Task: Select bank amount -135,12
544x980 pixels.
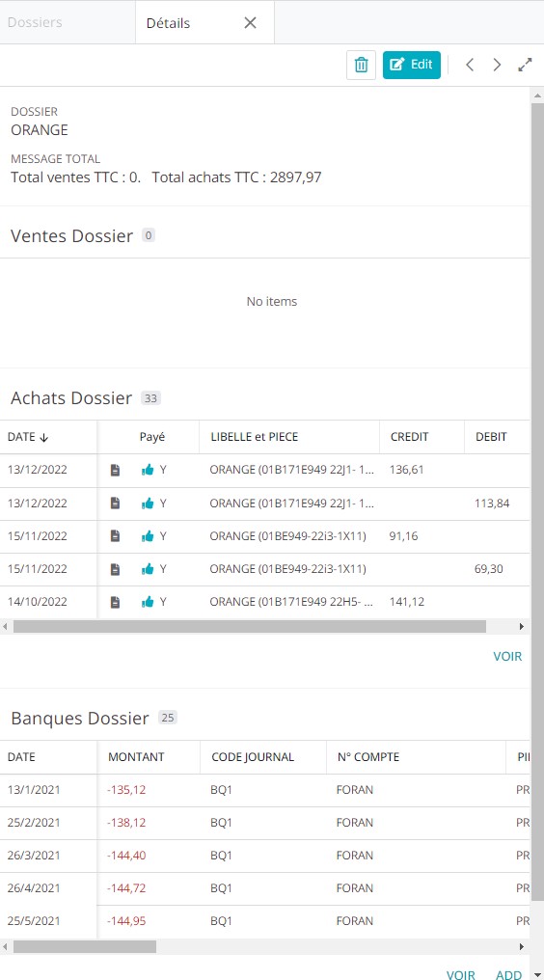Action: 126,790
